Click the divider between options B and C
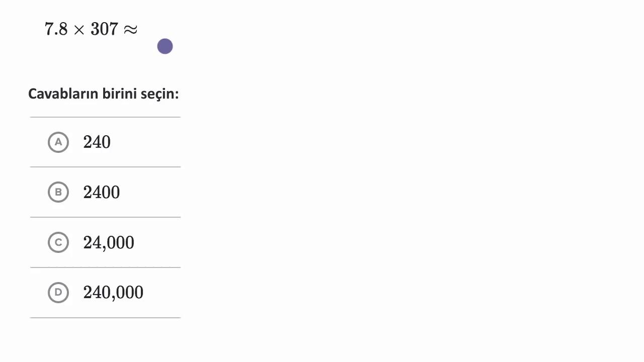This screenshot has height=362, width=644. tap(105, 217)
